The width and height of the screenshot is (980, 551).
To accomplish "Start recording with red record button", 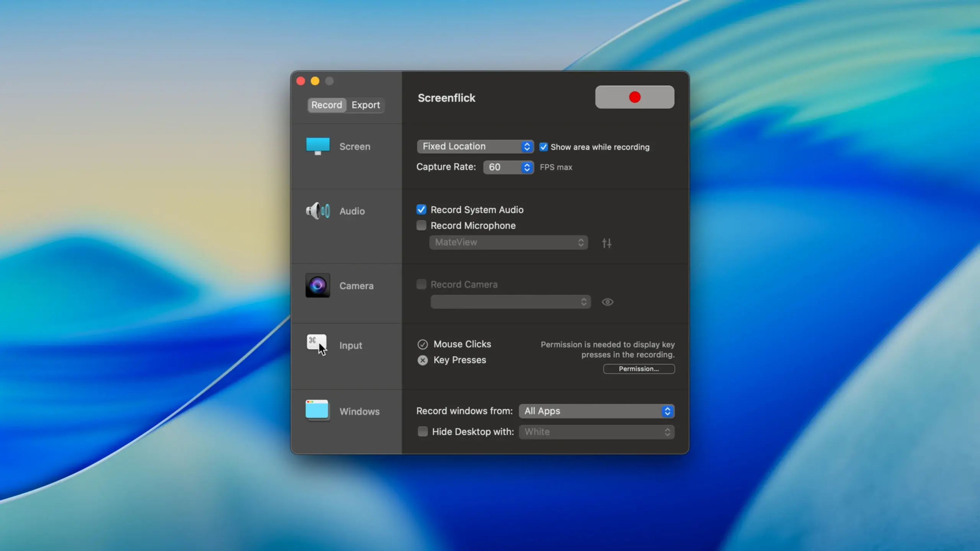I will [635, 97].
